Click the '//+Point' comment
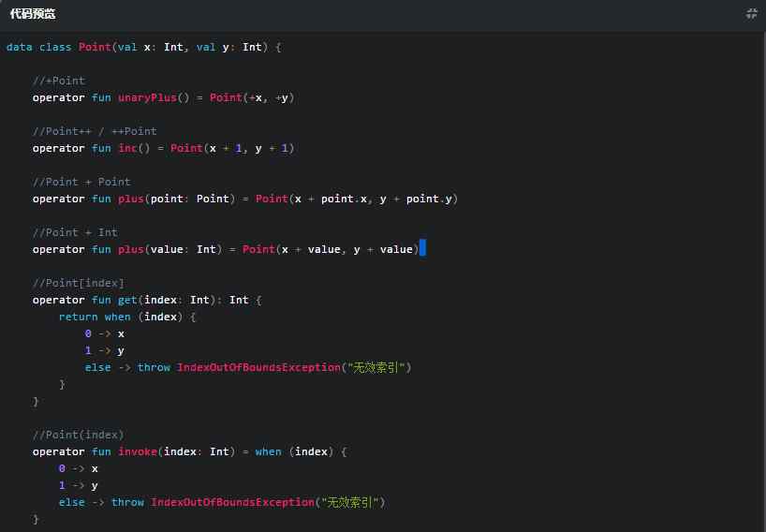766x532 pixels. [59, 81]
